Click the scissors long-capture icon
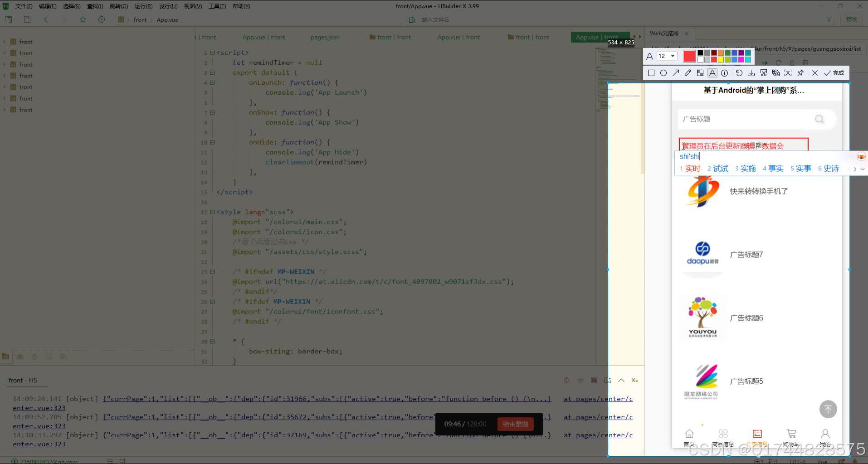The width and height of the screenshot is (868, 464). pos(764,73)
